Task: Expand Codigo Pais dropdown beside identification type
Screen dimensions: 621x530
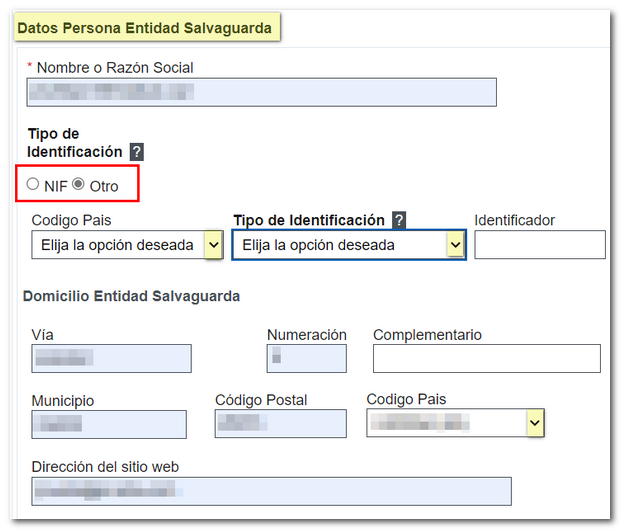Action: click(126, 245)
